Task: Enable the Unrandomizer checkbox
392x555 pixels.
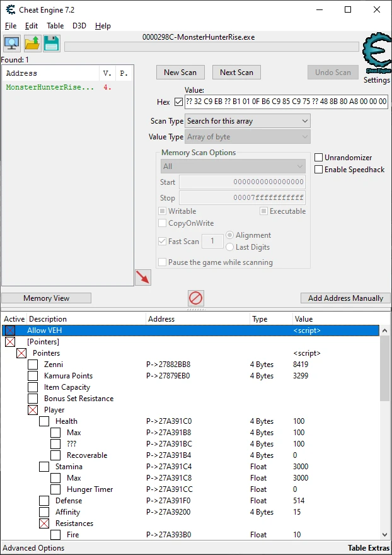Action: [318, 158]
